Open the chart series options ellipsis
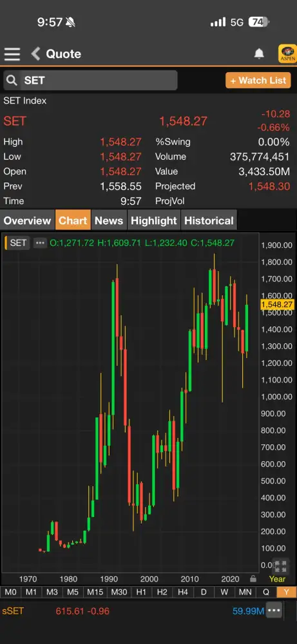The width and height of the screenshot is (297, 644). 40,243
